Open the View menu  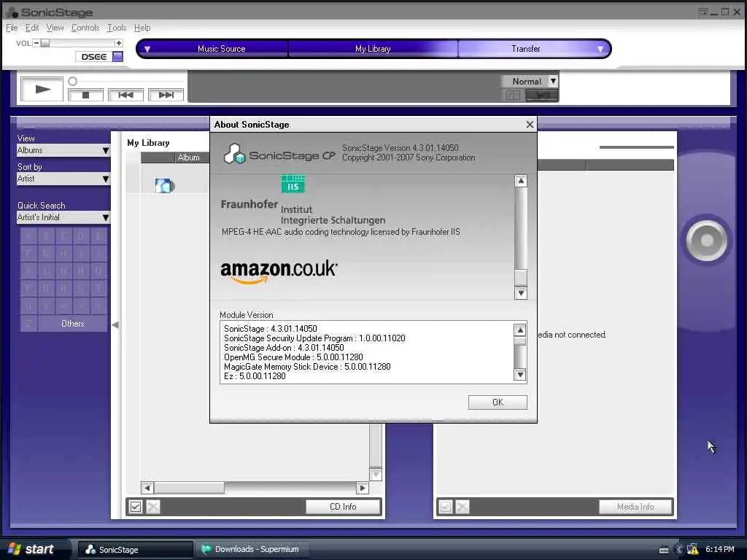[55, 28]
